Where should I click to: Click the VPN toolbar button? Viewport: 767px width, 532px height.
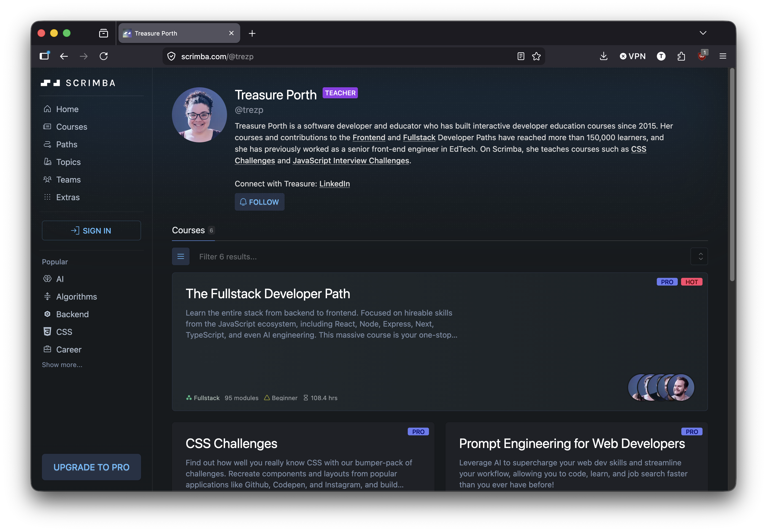633,56
